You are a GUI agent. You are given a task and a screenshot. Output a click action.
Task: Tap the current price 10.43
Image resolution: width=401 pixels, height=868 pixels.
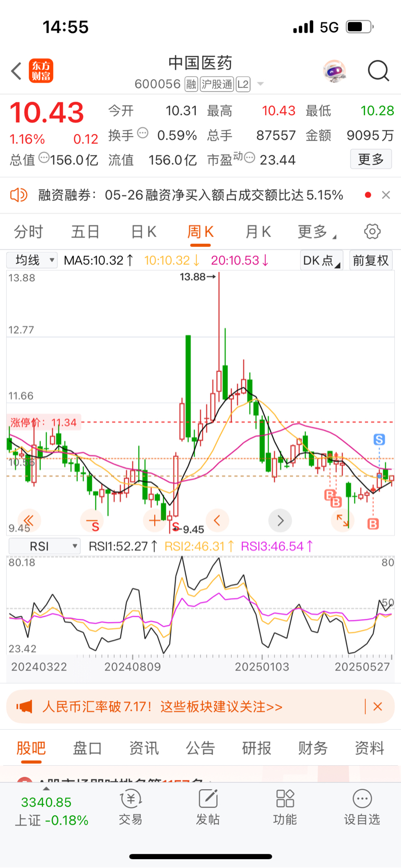(x=47, y=113)
